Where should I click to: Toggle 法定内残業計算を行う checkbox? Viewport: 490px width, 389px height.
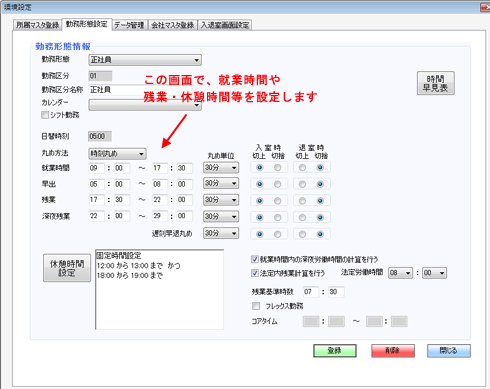click(x=255, y=273)
